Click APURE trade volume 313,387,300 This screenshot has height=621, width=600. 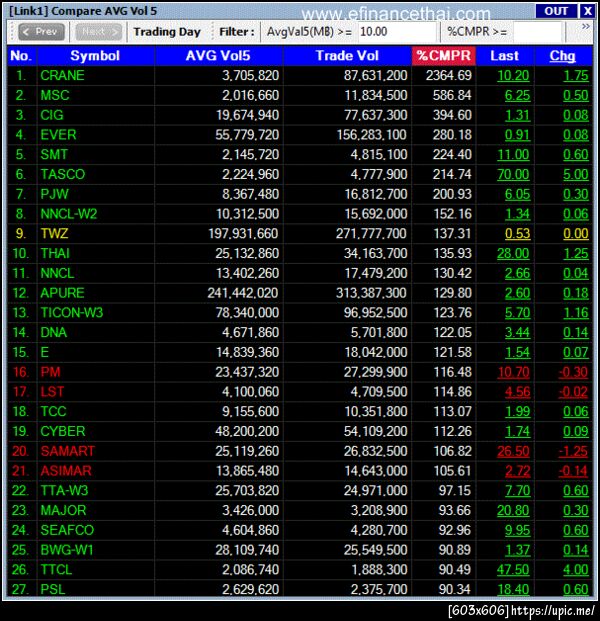pyautogui.click(x=371, y=293)
